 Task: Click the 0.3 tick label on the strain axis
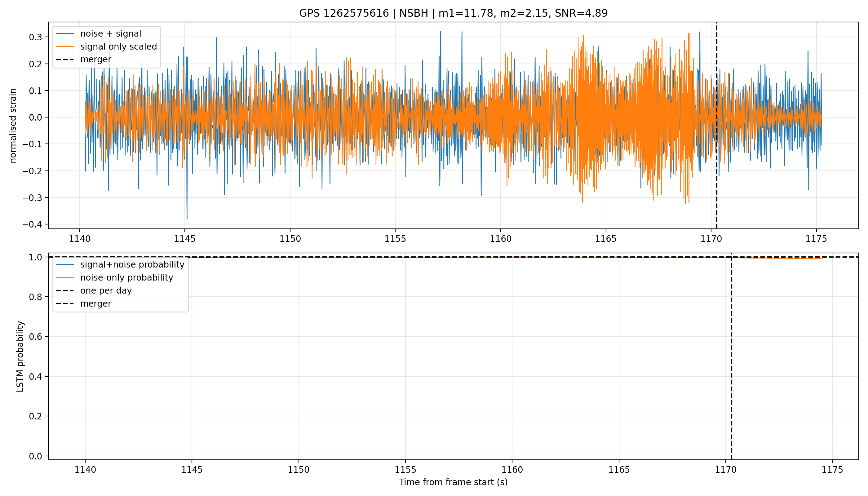[x=35, y=37]
